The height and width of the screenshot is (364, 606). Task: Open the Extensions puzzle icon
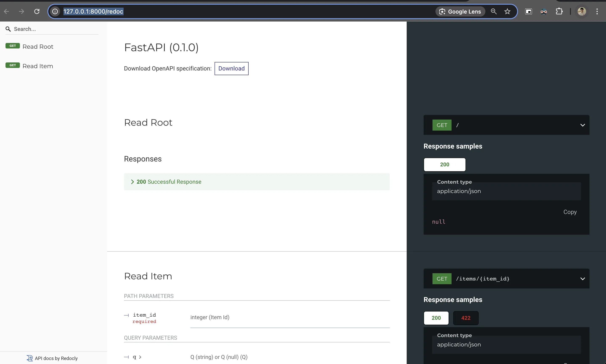coord(559,11)
